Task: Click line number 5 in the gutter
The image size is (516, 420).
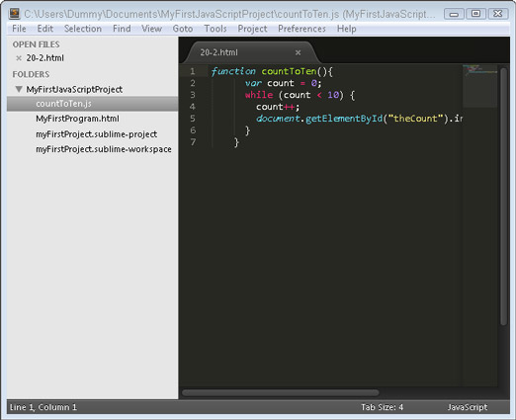Action: pyautogui.click(x=193, y=119)
